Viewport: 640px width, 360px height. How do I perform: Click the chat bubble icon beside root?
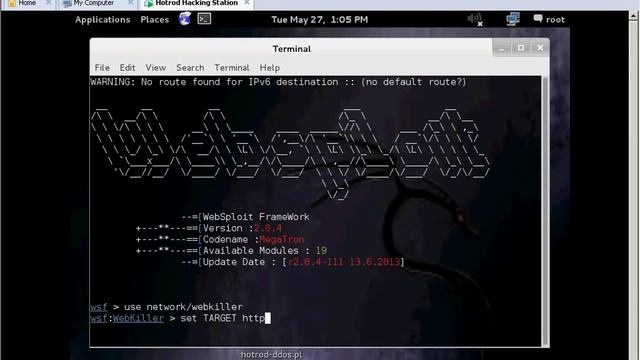(538, 19)
